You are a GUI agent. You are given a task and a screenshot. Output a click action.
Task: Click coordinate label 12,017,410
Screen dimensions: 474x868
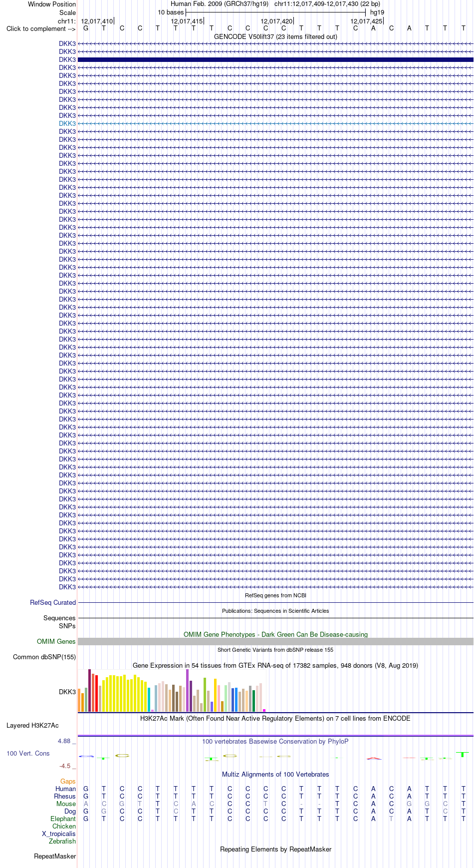pyautogui.click(x=97, y=21)
